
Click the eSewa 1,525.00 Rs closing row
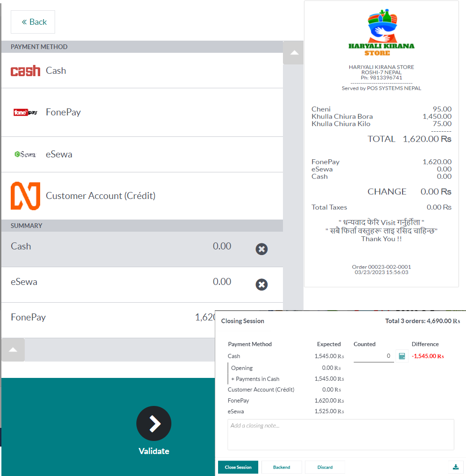pos(286,412)
